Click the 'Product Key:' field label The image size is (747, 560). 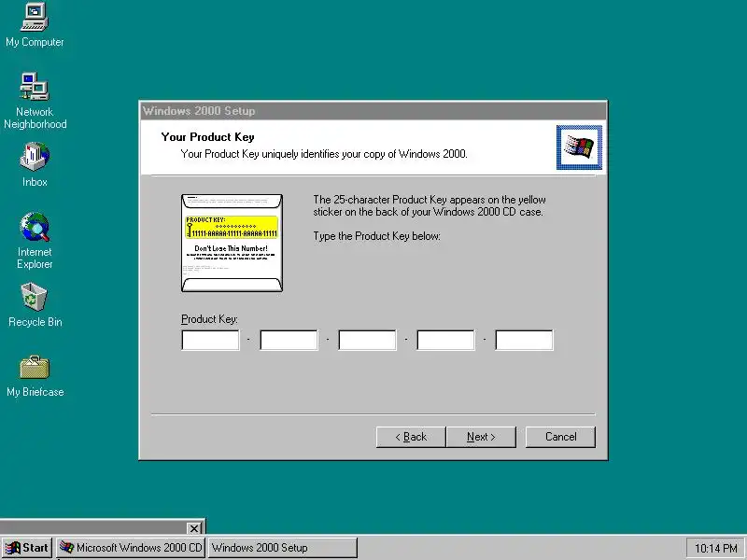[209, 319]
